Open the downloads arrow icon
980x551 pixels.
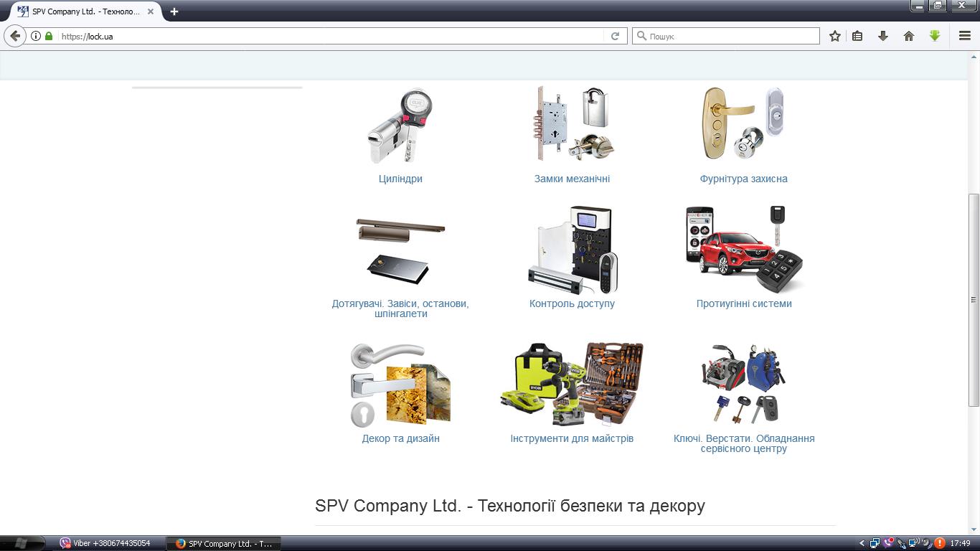(883, 36)
